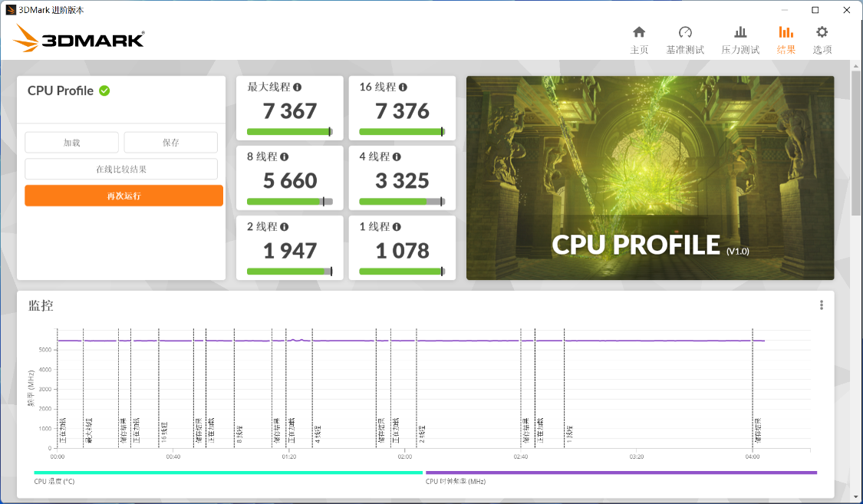863x504 pixels.
Task: Run the benchmark again with 再次运行
Action: 124,196
